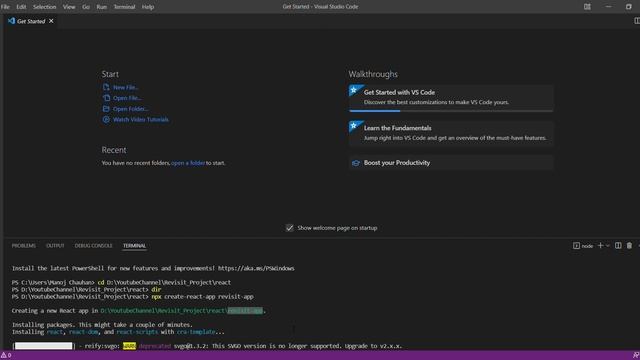The image size is (640, 360).
Task: Click the feedback icon in status bar
Action: (x=636, y=355)
